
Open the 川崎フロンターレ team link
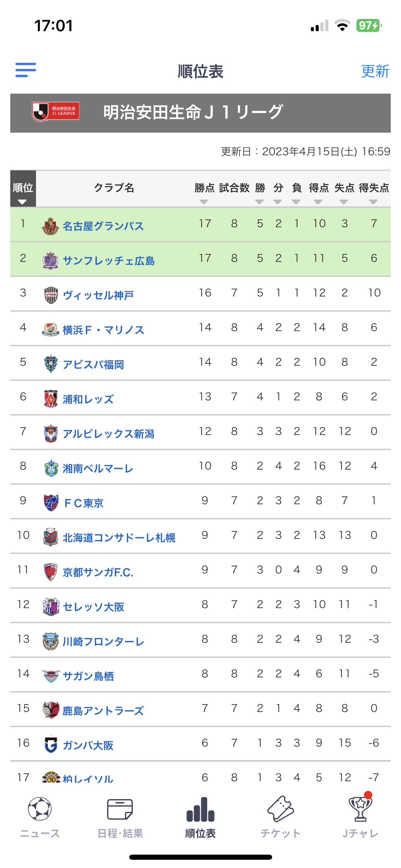pos(104,641)
